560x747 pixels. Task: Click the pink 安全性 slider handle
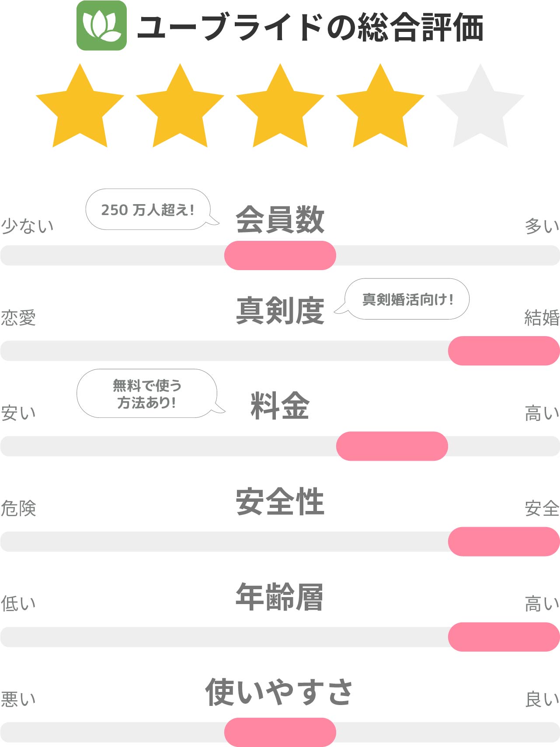click(x=504, y=542)
